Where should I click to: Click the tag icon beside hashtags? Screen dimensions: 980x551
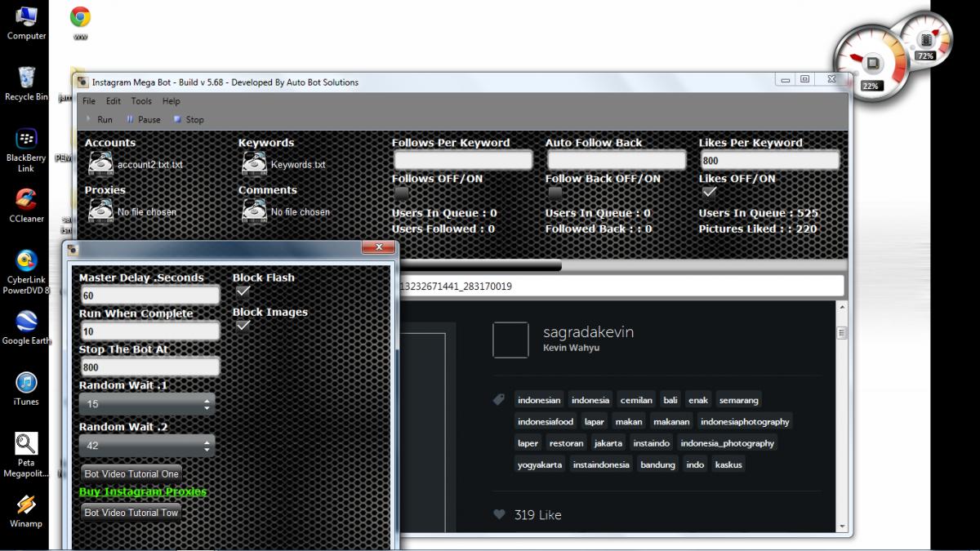point(499,400)
